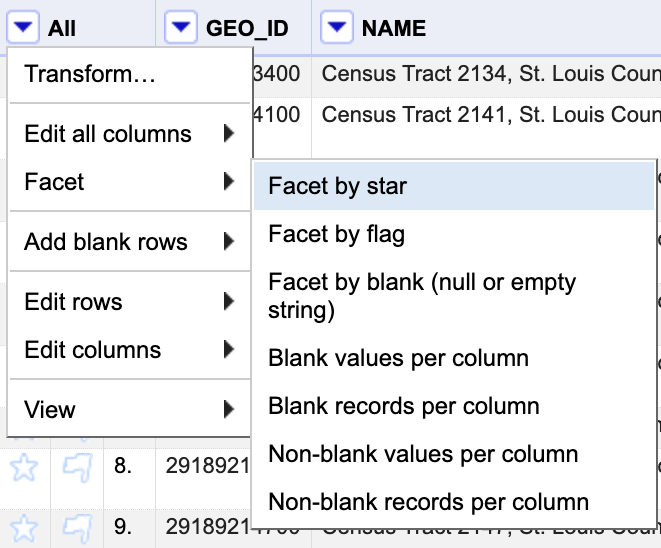Choose Transform… from the All menu

(90, 75)
